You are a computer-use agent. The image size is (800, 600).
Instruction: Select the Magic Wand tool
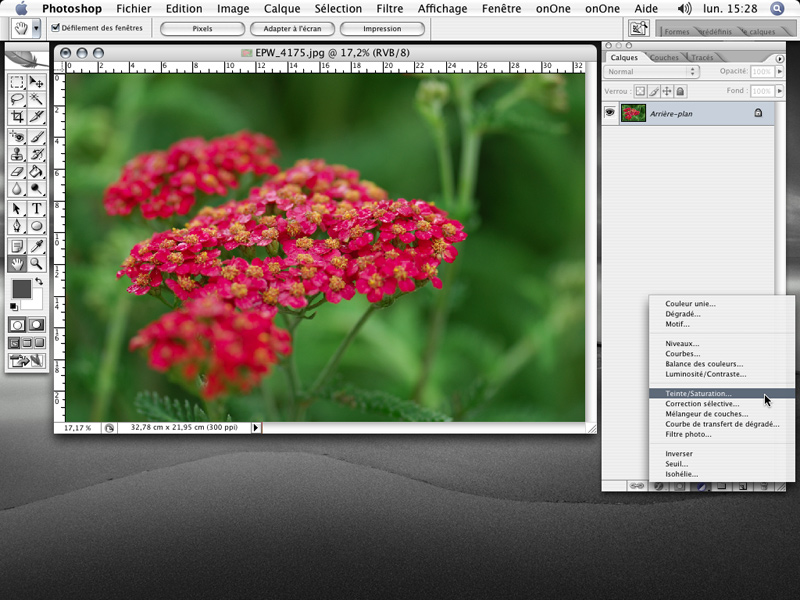pyautogui.click(x=36, y=99)
